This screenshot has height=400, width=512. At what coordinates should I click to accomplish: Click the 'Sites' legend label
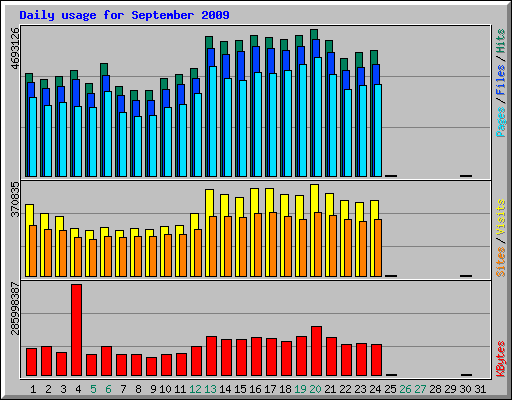(x=501, y=262)
